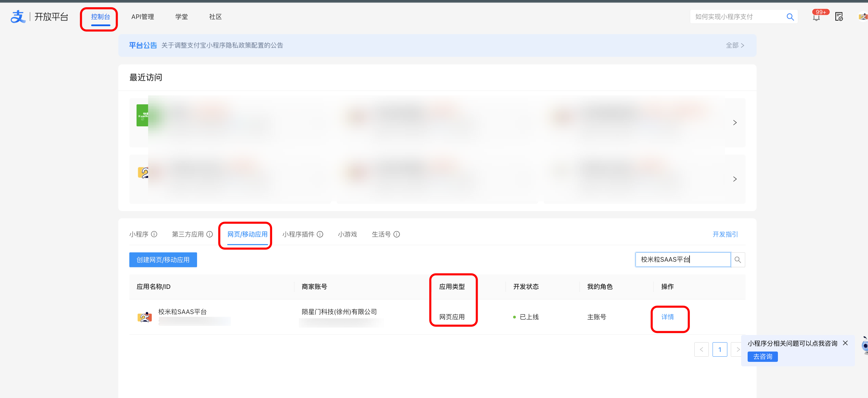Click the info icon next to 小程序插件

[320, 234]
